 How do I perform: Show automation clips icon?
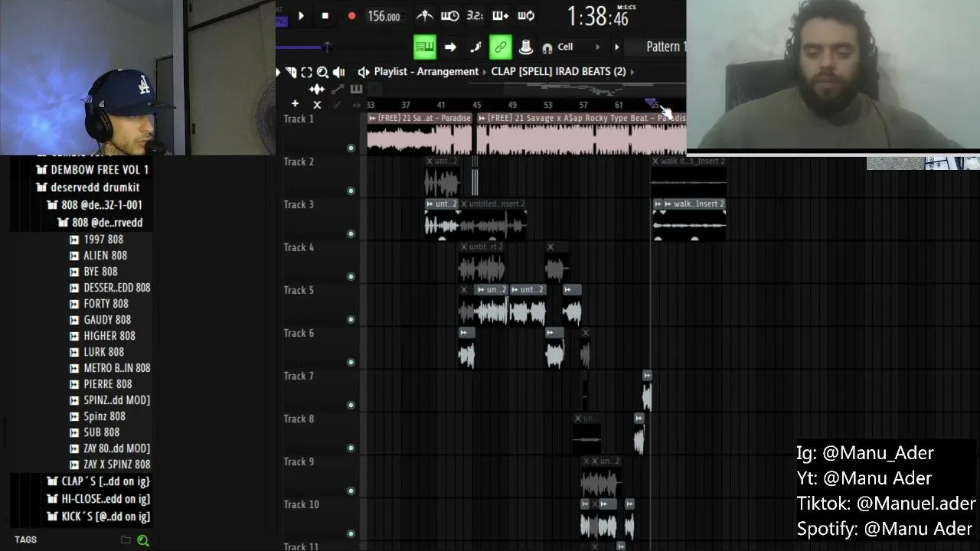[x=337, y=89]
